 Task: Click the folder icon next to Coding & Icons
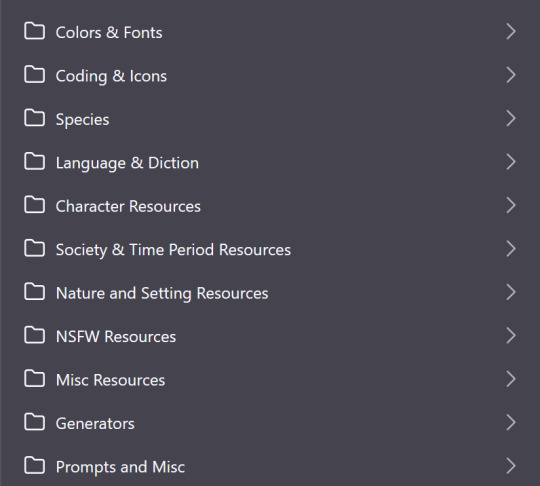click(x=34, y=75)
